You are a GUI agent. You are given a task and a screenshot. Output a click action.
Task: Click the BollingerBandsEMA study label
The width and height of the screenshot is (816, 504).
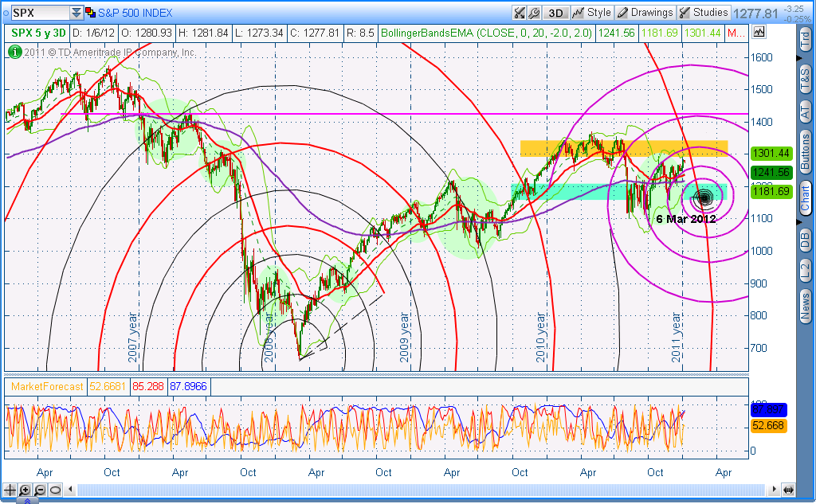coord(486,33)
